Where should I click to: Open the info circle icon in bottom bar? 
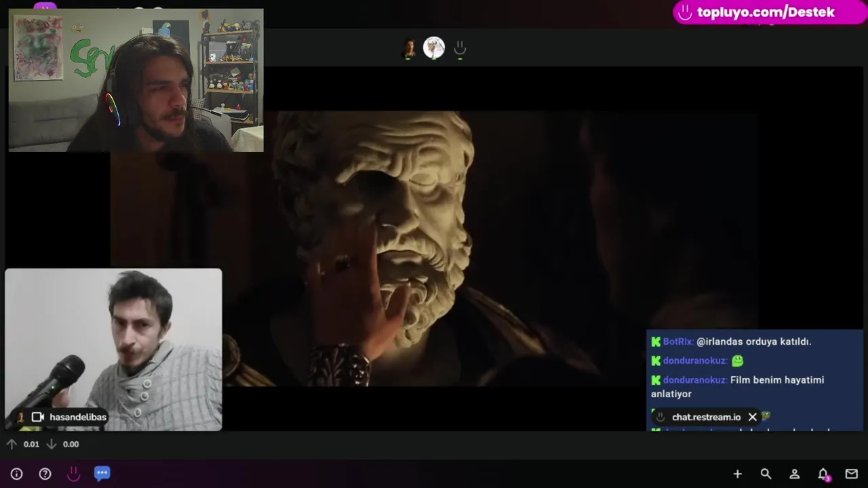pyautogui.click(x=17, y=474)
